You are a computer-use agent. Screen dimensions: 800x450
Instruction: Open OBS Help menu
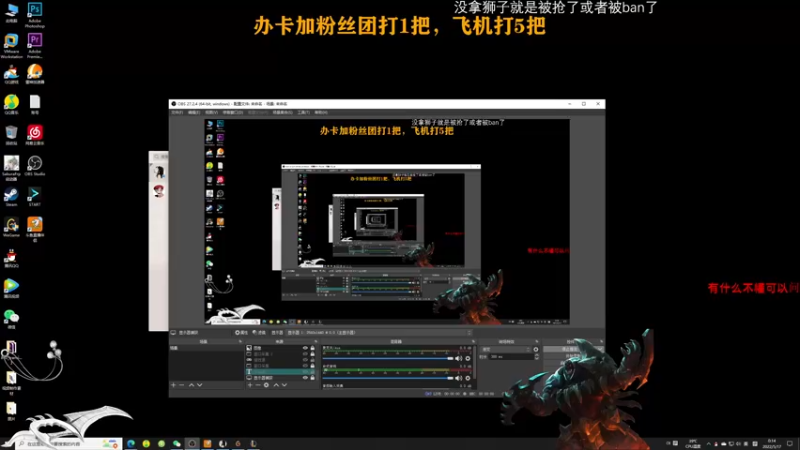coord(321,112)
